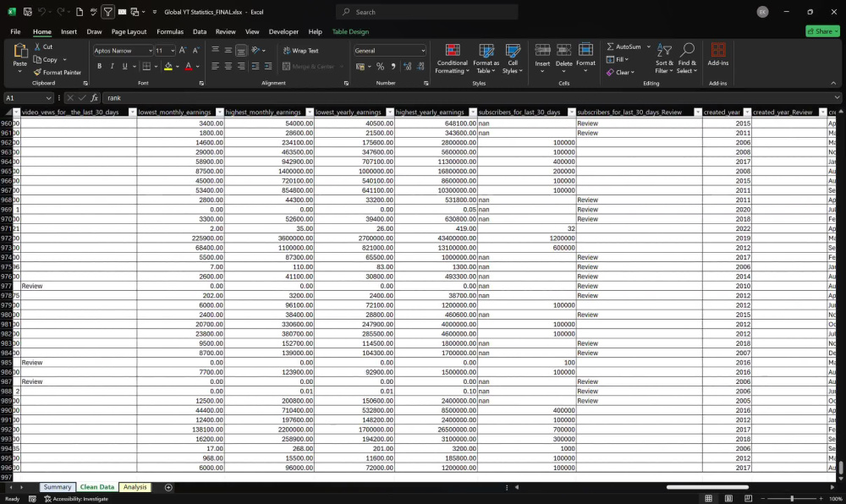Viewport: 846px width, 504px height.
Task: Click the Clear button
Action: tap(620, 72)
